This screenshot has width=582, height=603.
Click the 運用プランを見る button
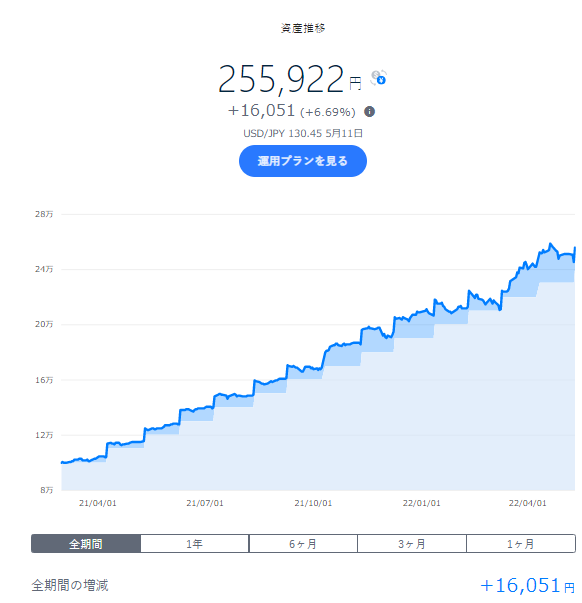pyautogui.click(x=303, y=161)
